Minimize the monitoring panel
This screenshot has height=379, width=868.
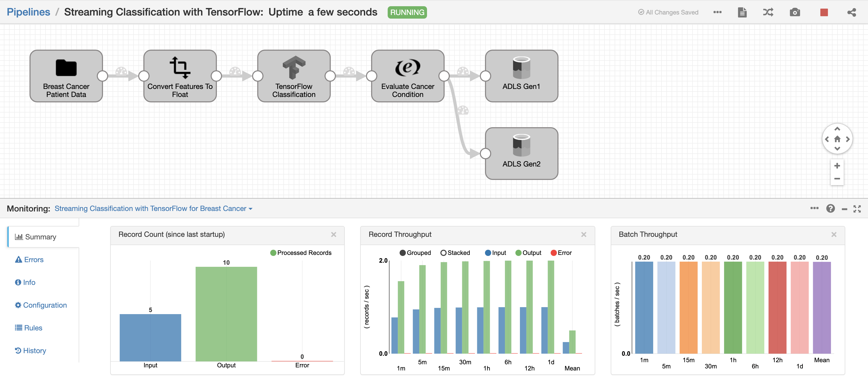tap(844, 209)
